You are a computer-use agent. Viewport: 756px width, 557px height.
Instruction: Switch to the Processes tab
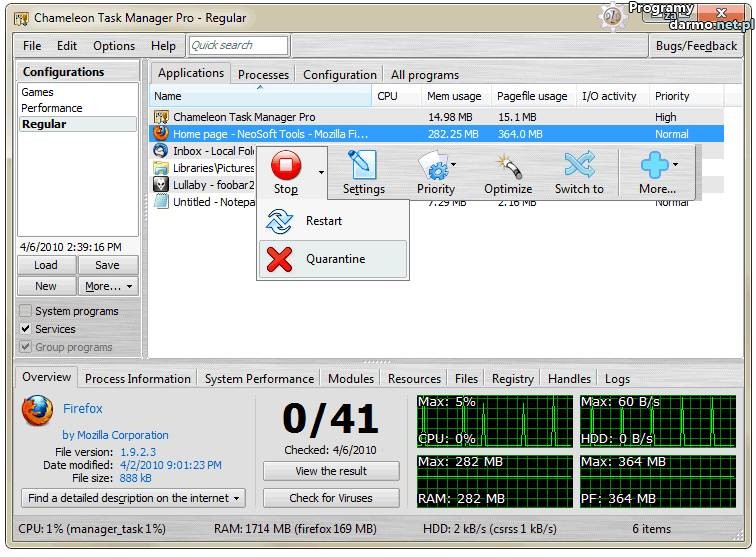[263, 74]
